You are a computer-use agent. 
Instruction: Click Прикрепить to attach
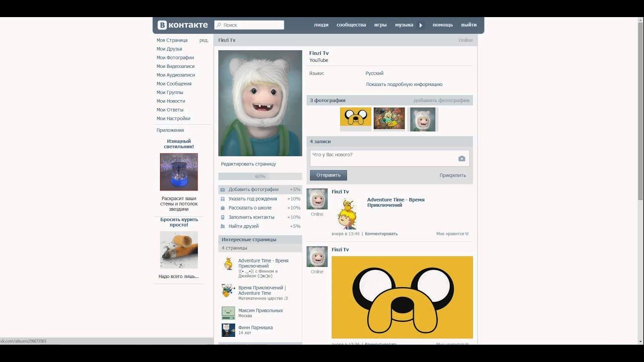[453, 175]
